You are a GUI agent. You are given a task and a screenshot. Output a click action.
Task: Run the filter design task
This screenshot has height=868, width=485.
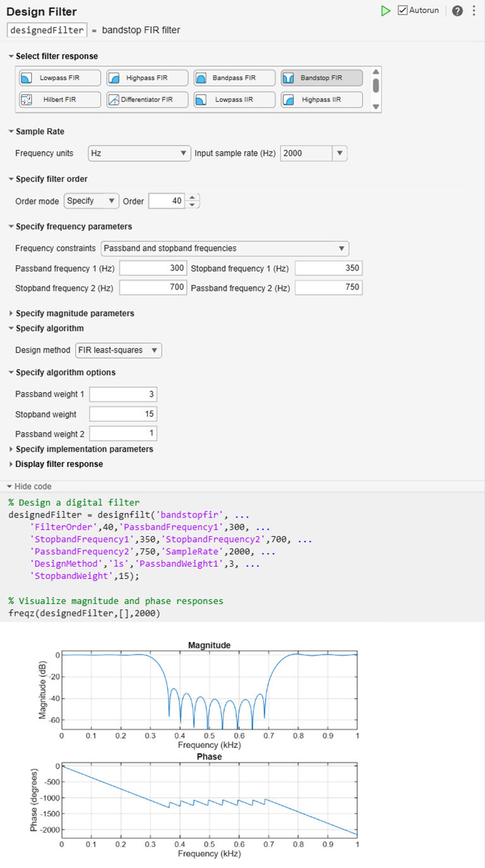pos(386,10)
